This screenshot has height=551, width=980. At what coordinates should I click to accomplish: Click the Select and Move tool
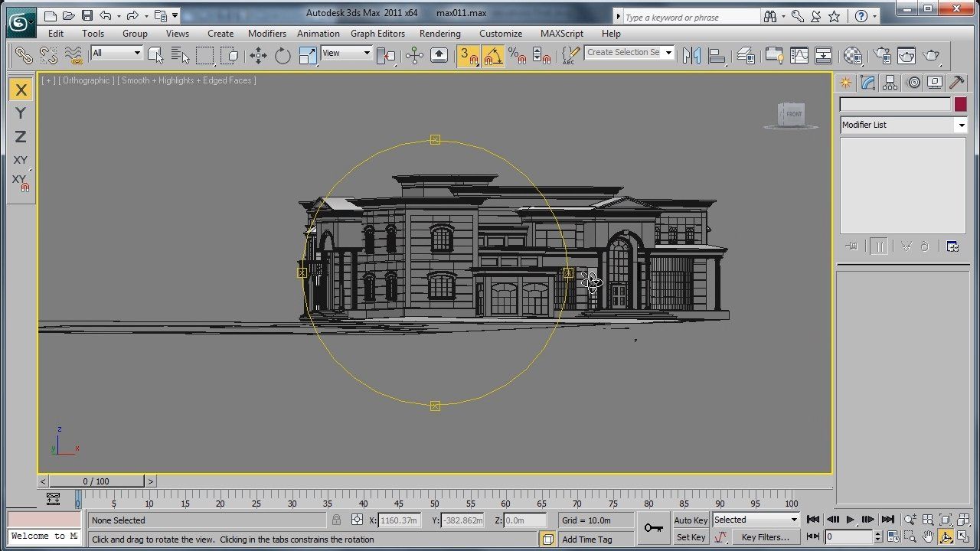[258, 55]
